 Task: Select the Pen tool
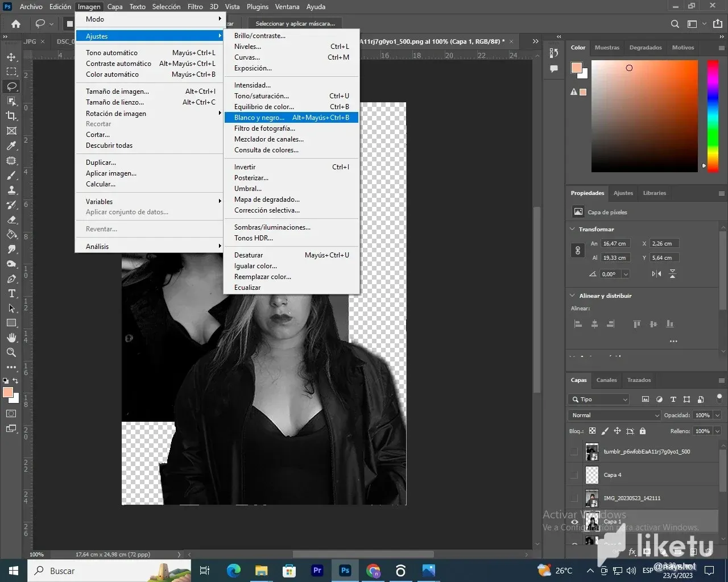11,278
